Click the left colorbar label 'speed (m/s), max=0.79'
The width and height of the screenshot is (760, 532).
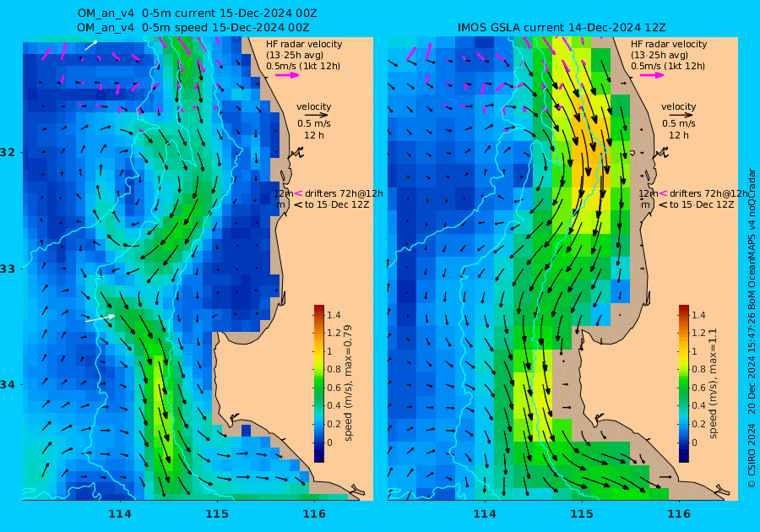tap(348, 383)
